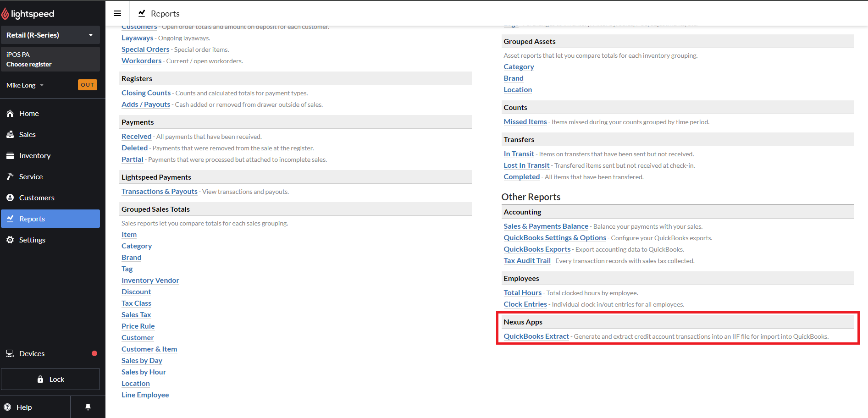
Task: Open Transactions & Payouts report
Action: point(160,192)
